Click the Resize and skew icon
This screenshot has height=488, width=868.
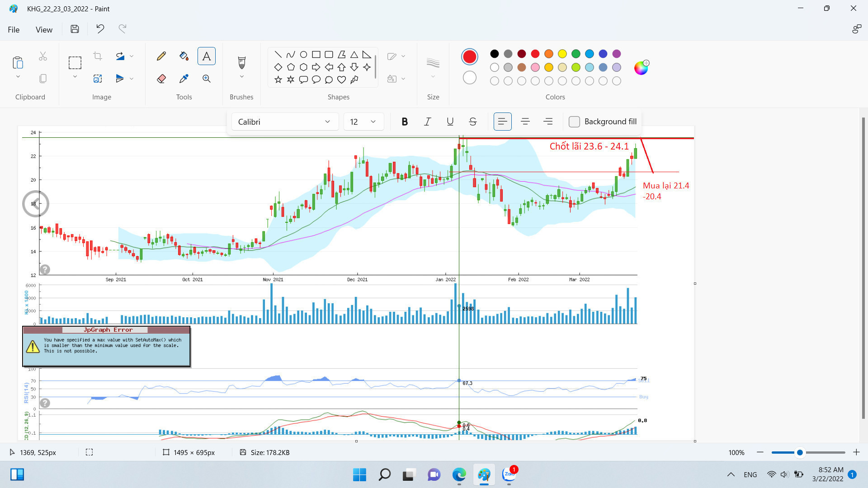(x=97, y=79)
